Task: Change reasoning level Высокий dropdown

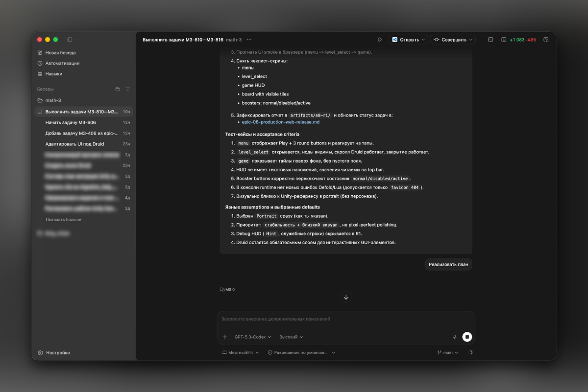Action: coord(291,337)
